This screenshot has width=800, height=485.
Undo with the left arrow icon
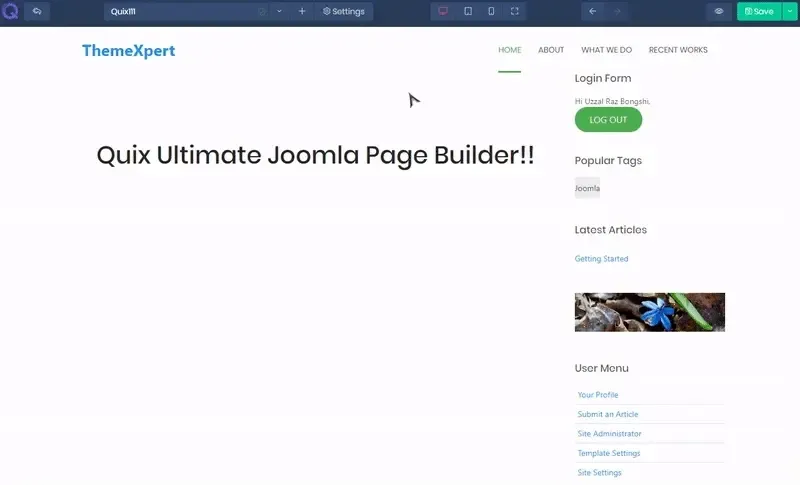pos(592,11)
